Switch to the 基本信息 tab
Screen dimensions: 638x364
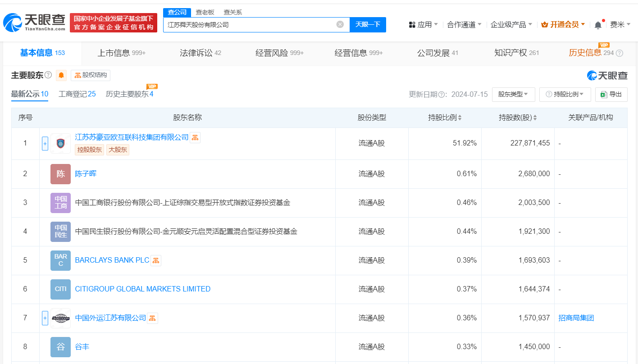42,53
